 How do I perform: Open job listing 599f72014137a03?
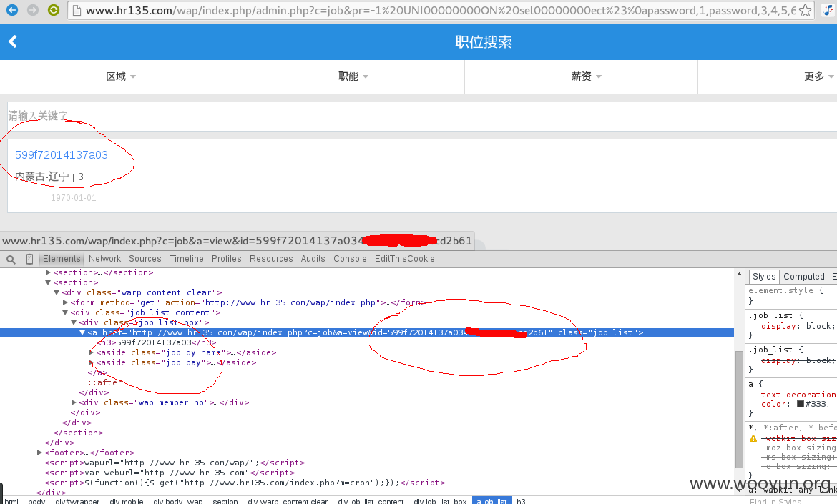(62, 155)
